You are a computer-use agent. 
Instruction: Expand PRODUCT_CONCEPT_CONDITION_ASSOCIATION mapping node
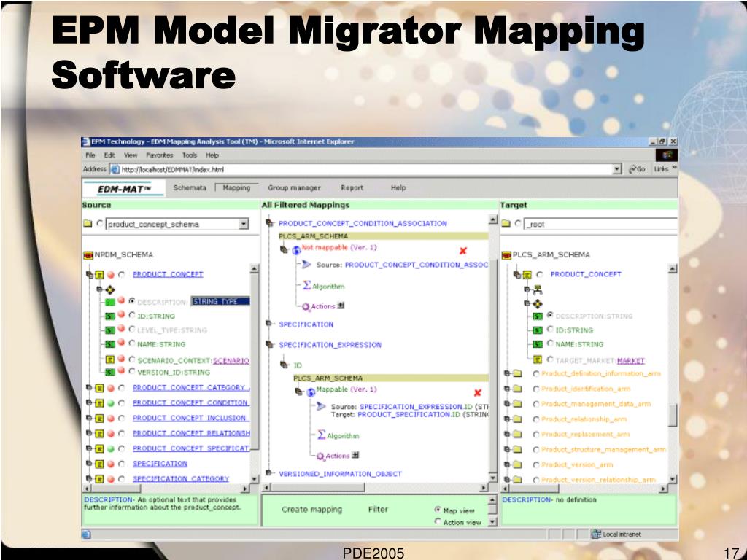269,223
